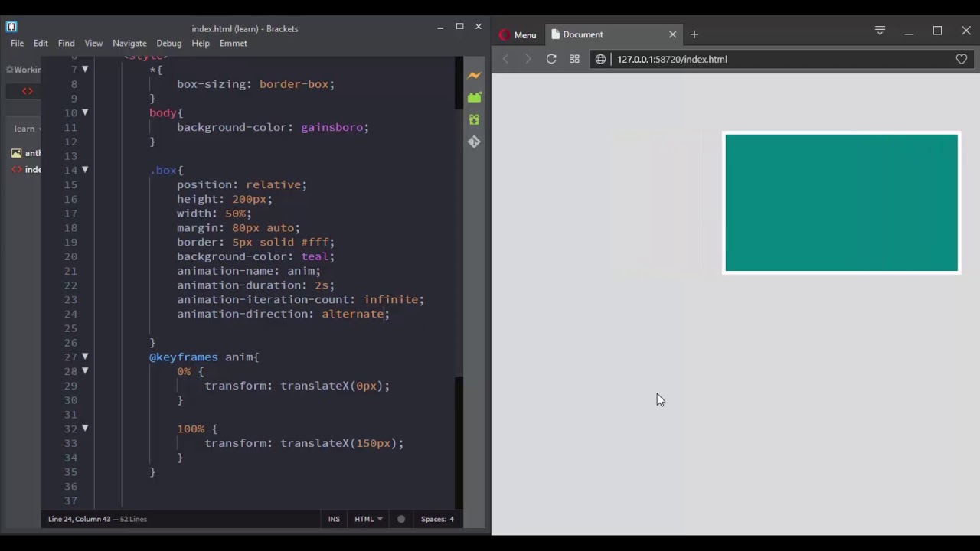This screenshot has height=551, width=980.
Task: Select the image file beginning with anth
Action: coord(27,153)
